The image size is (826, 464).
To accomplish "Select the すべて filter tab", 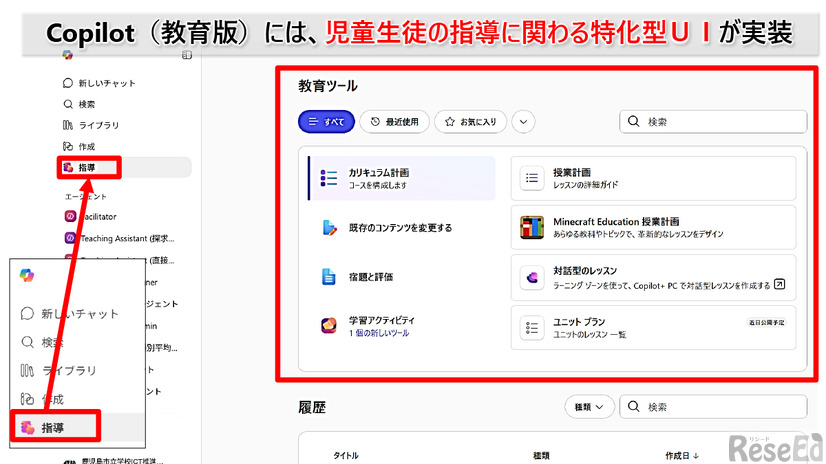I will tap(326, 122).
